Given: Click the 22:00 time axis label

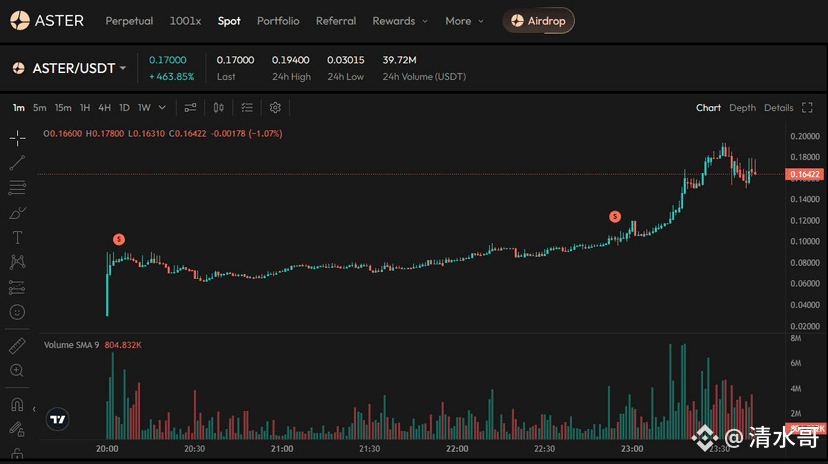Looking at the screenshot, I should click(457, 449).
